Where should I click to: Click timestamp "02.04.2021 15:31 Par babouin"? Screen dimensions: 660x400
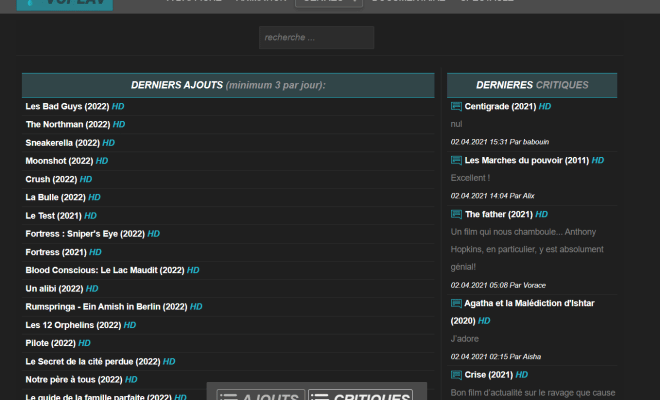[x=500, y=142]
